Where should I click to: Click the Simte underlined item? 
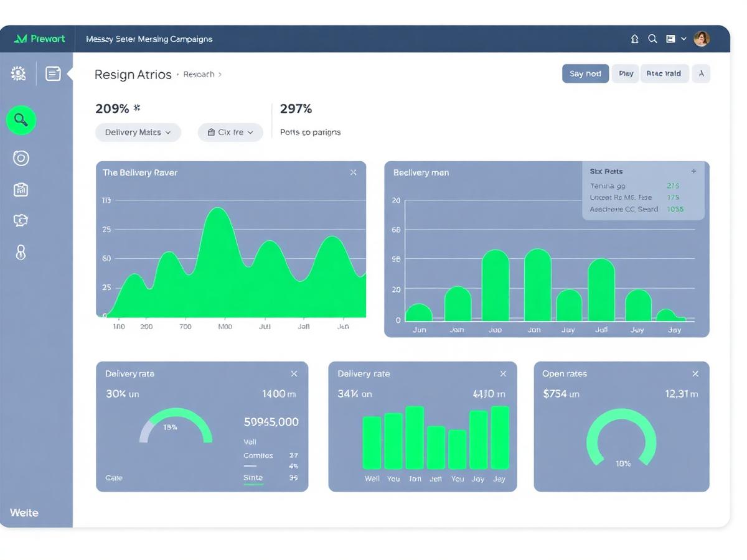253,478
